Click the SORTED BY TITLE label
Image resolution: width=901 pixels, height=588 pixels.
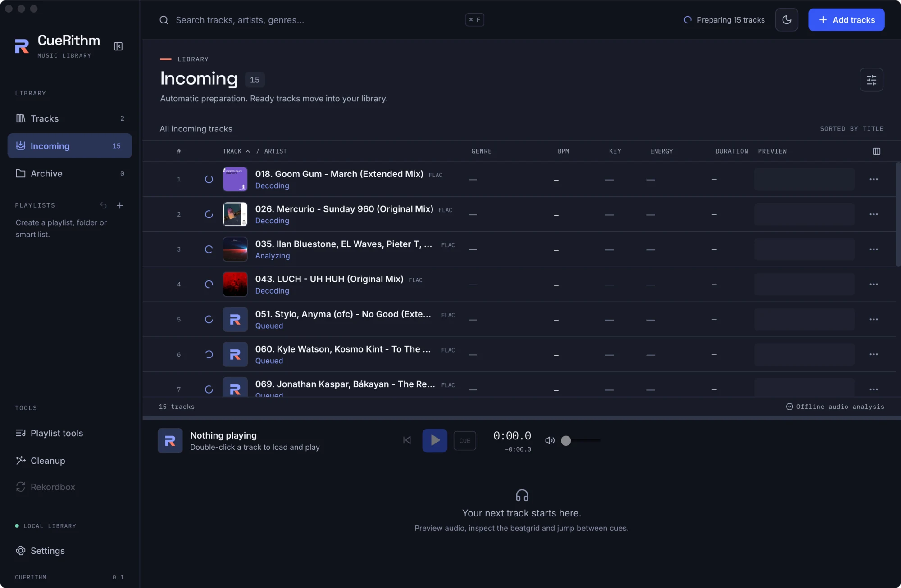pyautogui.click(x=851, y=129)
